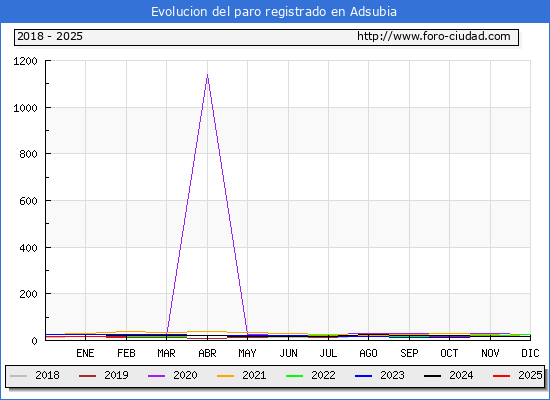Click the red 2025 legend swatch
Screen dimensions: 550x400
pos(502,376)
